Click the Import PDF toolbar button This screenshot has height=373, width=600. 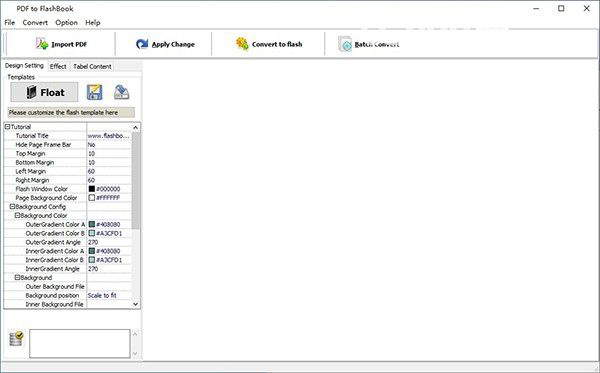click(x=62, y=44)
